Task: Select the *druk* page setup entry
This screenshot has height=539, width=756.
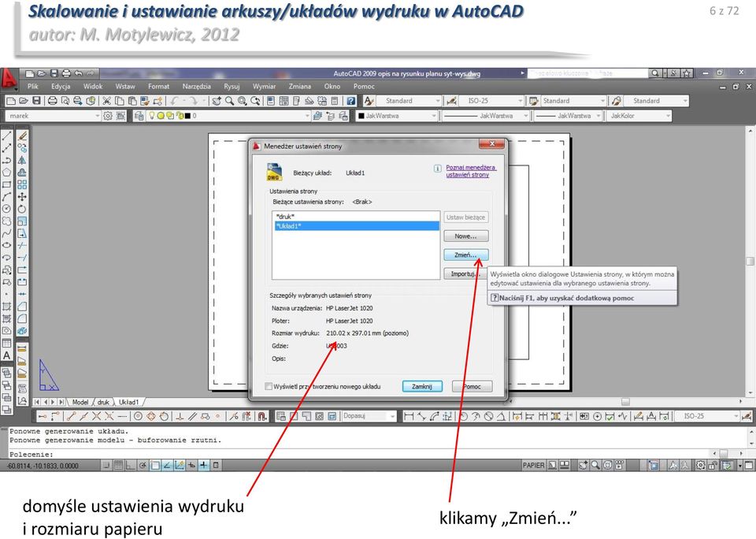Action: (x=356, y=217)
